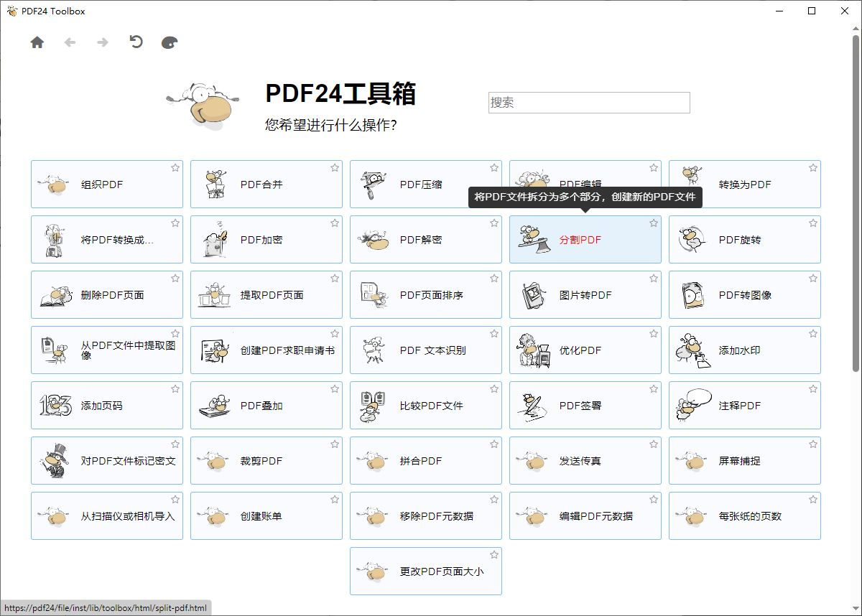862x616 pixels.
Task: Select the PDF压缩 tool
Action: coord(425,184)
